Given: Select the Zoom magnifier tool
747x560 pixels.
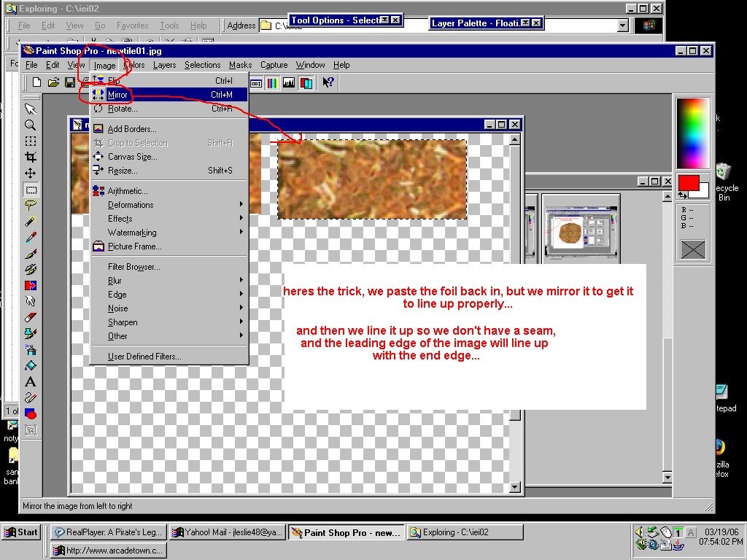Looking at the screenshot, I should coord(31,125).
